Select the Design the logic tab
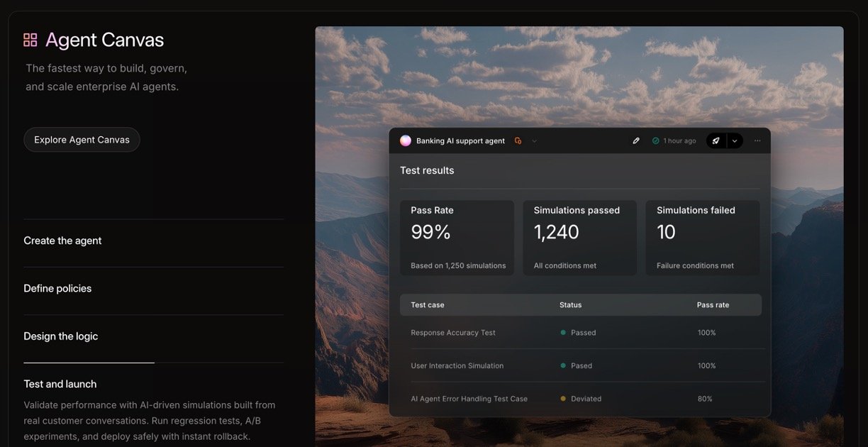This screenshot has height=447, width=868. (61, 336)
